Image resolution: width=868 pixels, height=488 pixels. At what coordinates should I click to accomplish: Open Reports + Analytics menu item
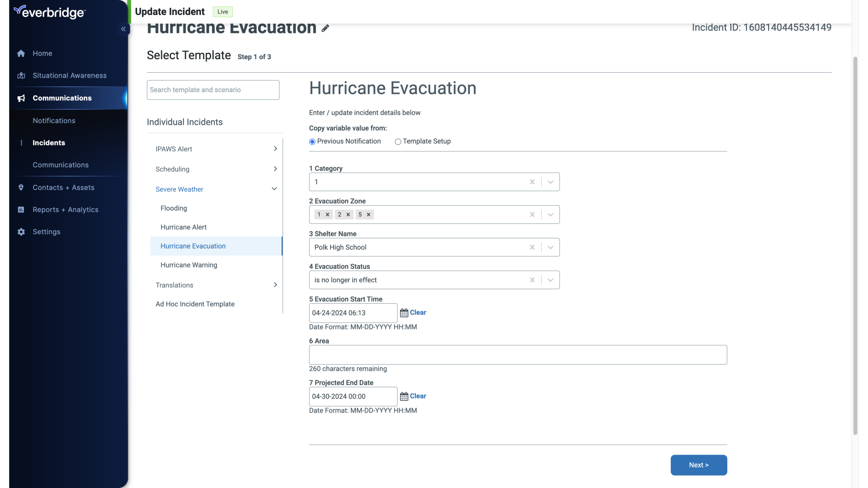pos(65,210)
